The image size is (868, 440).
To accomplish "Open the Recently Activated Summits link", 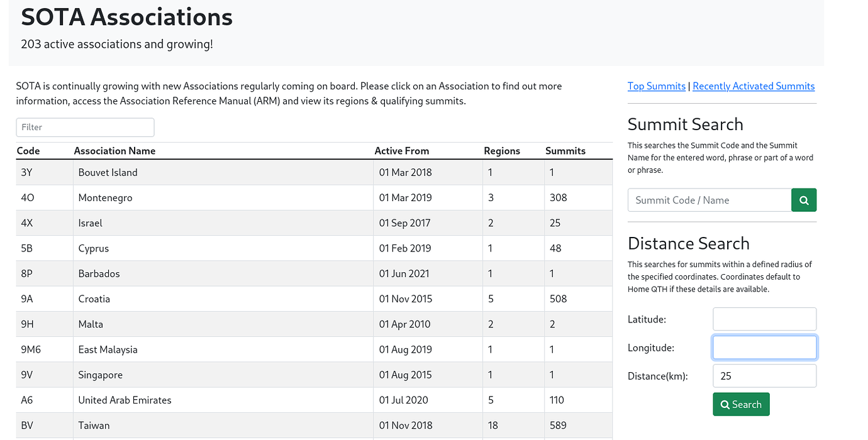I will pyautogui.click(x=753, y=86).
